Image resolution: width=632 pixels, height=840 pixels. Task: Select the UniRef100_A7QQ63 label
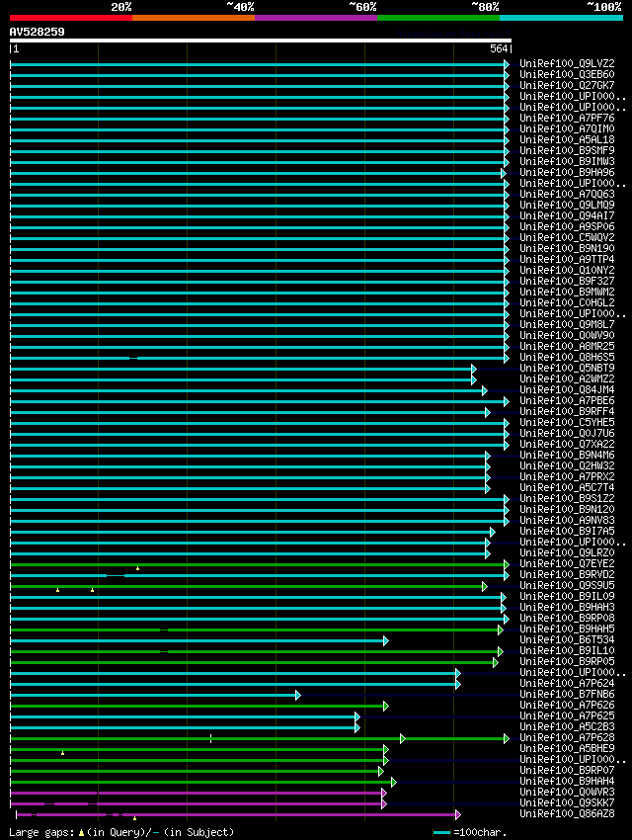(567, 194)
